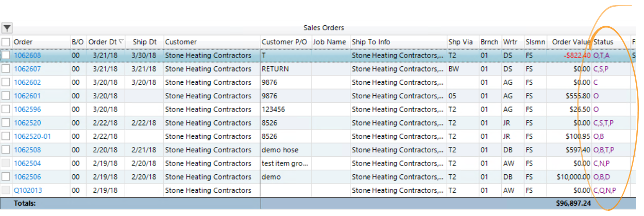The width and height of the screenshot is (644, 216).
Task: Sort by the Order Value column header
Action: point(571,42)
